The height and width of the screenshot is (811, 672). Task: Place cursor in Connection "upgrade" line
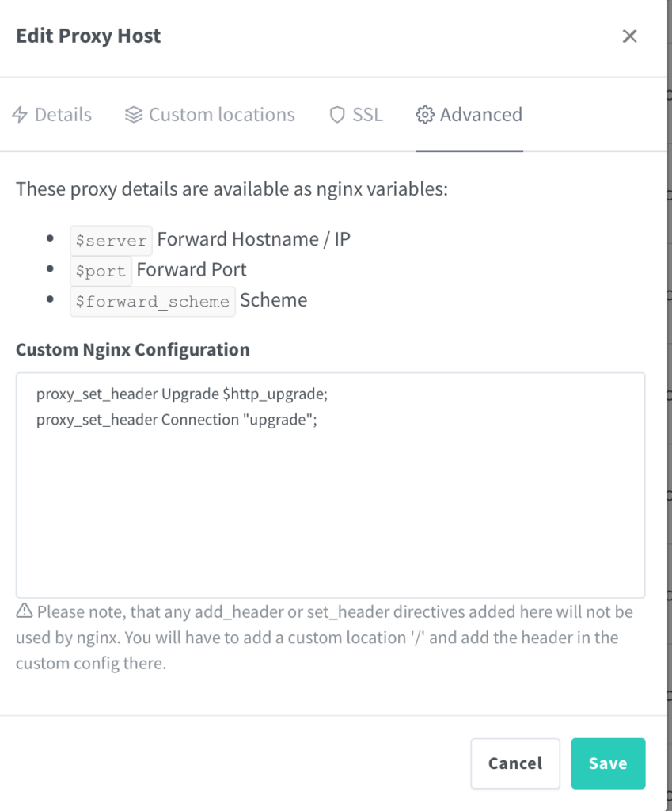(177, 420)
